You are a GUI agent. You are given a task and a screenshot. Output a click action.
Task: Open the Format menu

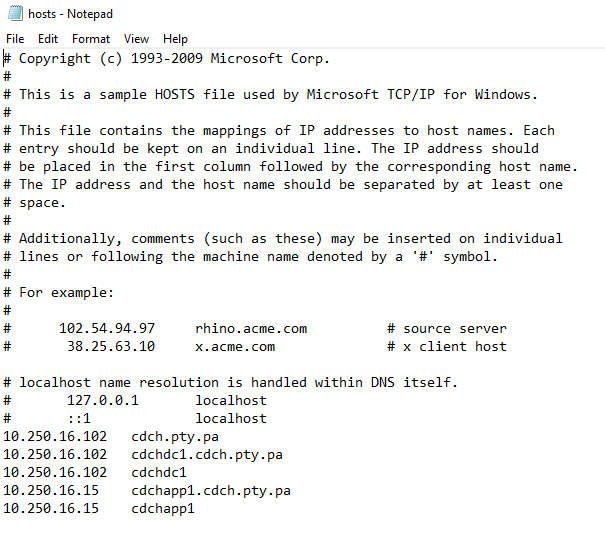91,39
